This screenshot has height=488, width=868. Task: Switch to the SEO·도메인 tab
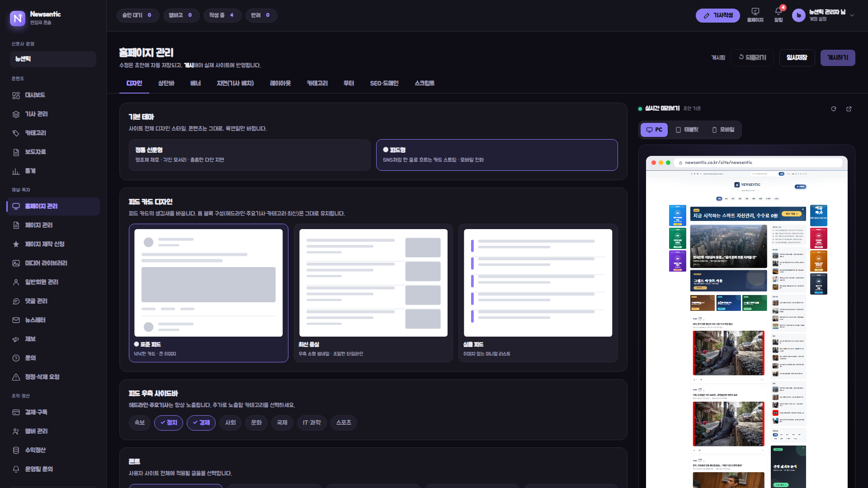[x=384, y=84]
